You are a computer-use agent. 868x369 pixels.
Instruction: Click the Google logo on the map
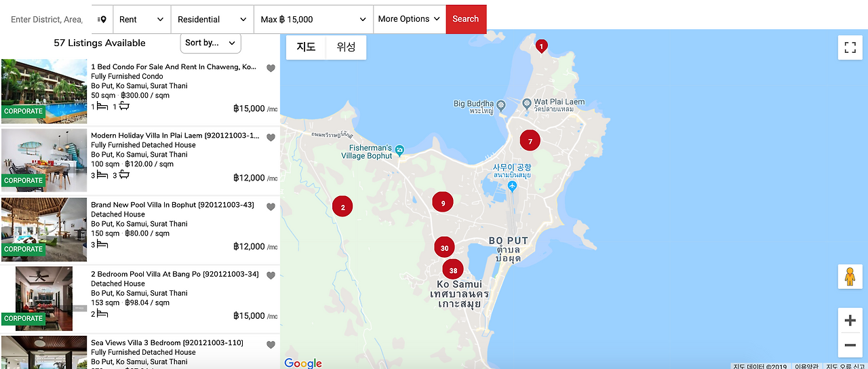click(303, 363)
